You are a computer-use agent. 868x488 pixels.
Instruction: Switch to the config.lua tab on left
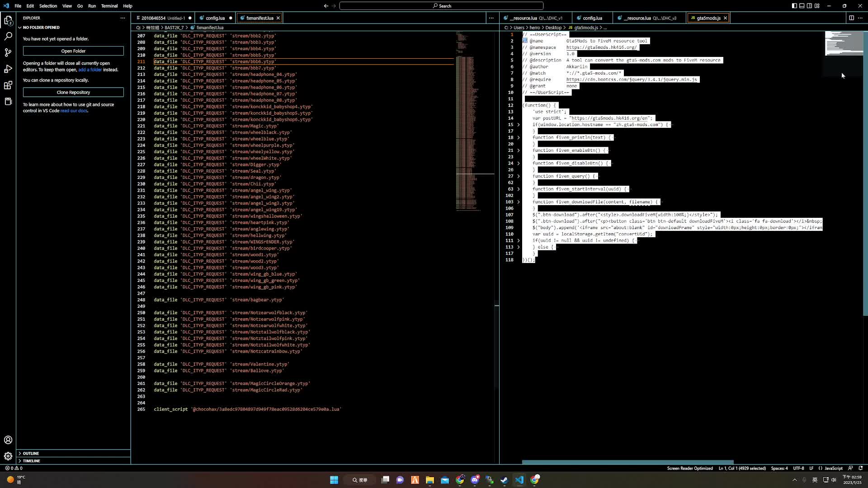point(215,18)
